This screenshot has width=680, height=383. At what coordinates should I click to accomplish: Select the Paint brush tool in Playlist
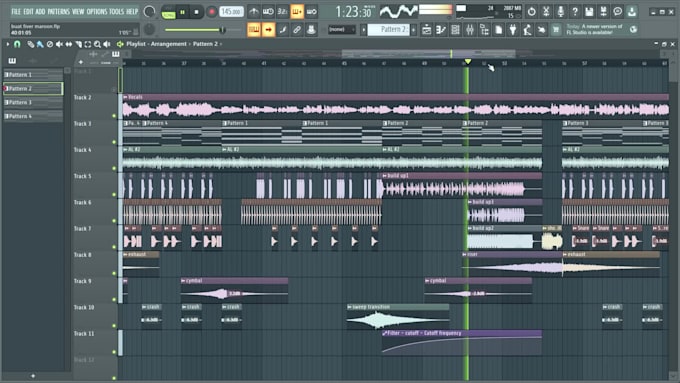(x=40, y=44)
